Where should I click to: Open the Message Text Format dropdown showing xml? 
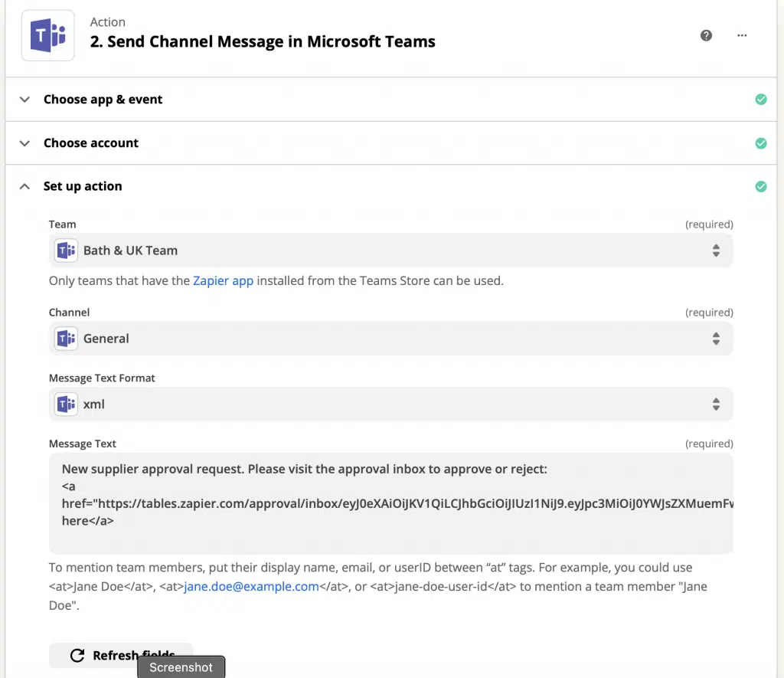[391, 405]
